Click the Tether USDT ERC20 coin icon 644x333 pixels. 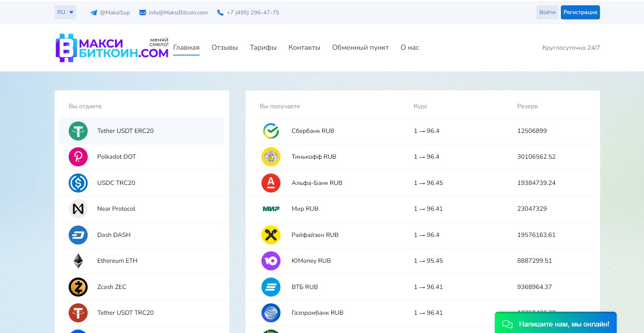pos(78,131)
